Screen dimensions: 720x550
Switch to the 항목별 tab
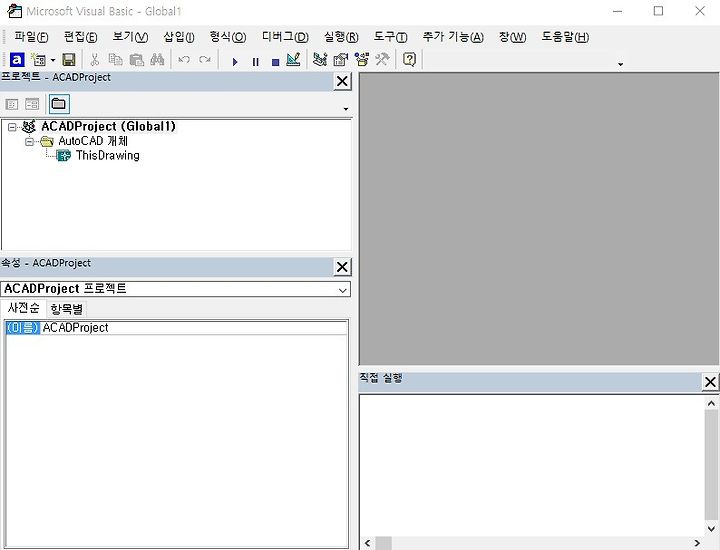67,309
